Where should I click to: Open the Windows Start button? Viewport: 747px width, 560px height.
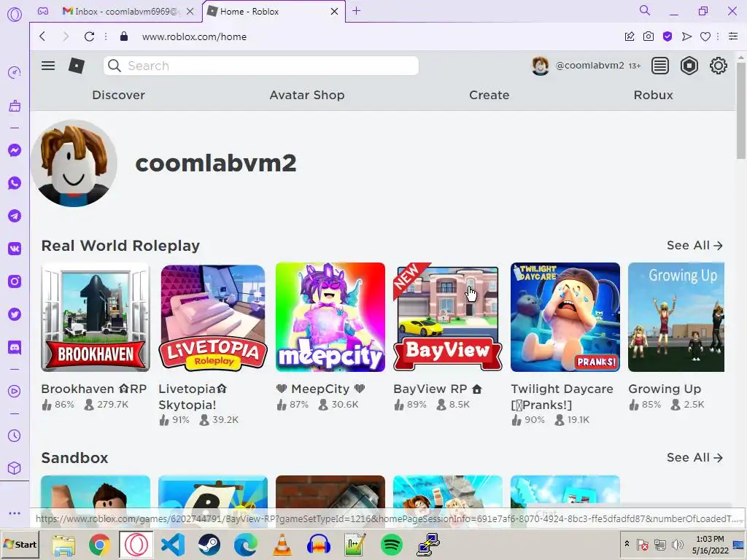pyautogui.click(x=20, y=544)
